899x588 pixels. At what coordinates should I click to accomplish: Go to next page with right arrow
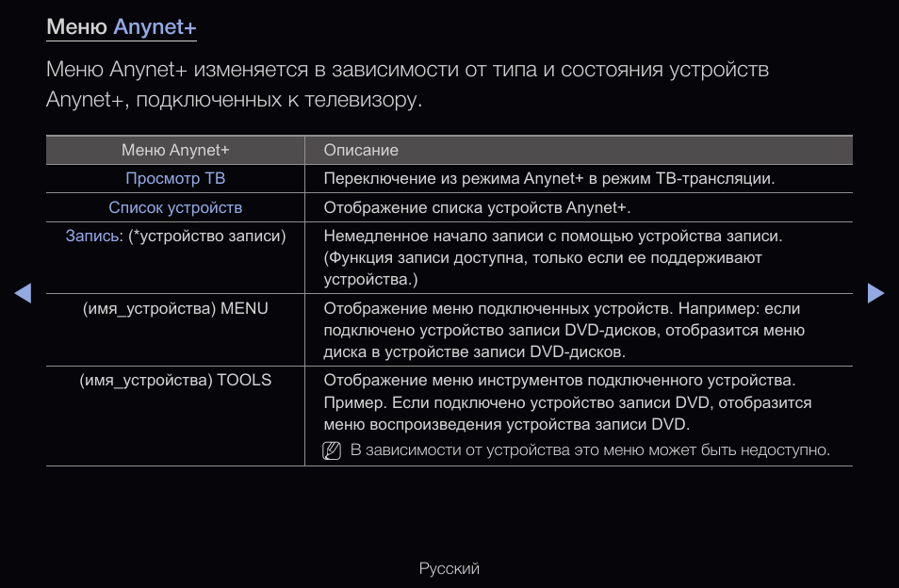point(875,293)
